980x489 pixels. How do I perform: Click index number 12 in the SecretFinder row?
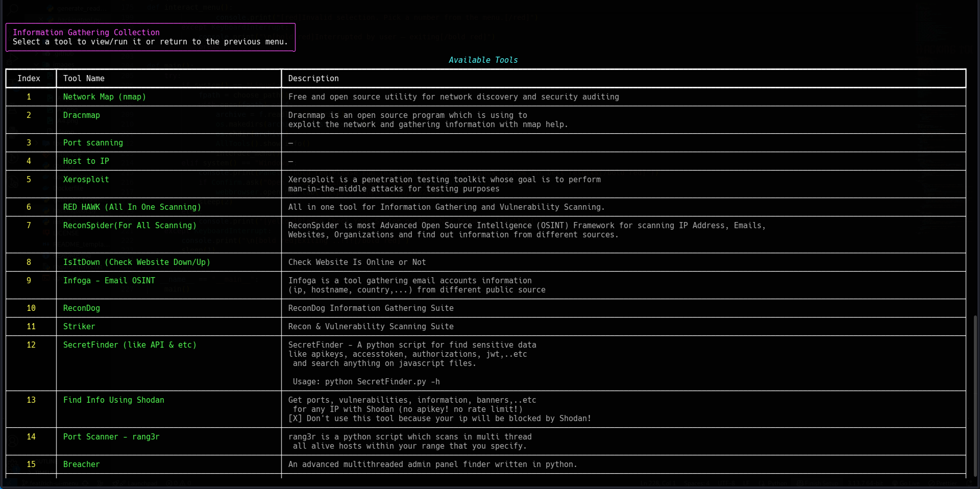point(31,345)
